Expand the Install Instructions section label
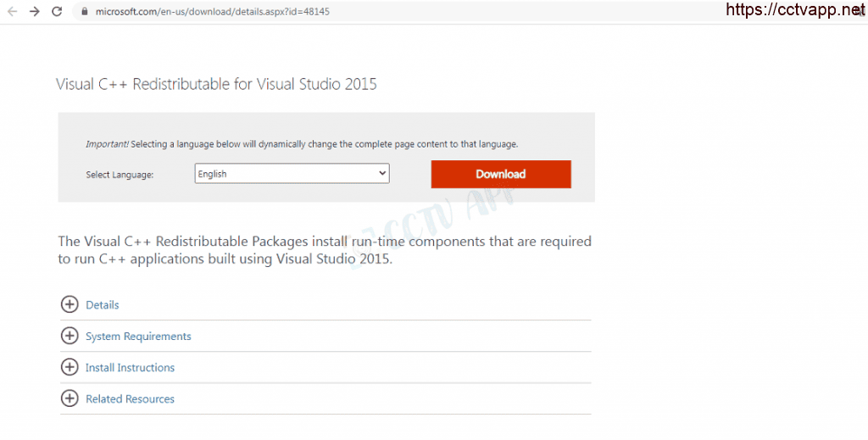 pos(130,368)
